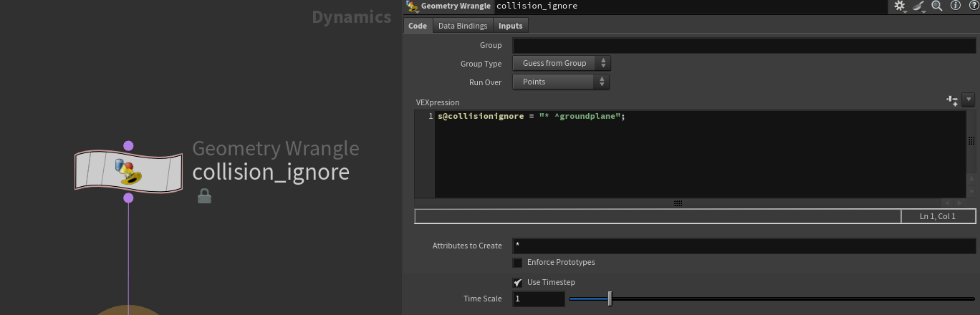Click the Attributes to Create field
This screenshot has width=980, height=315.
[x=744, y=246]
